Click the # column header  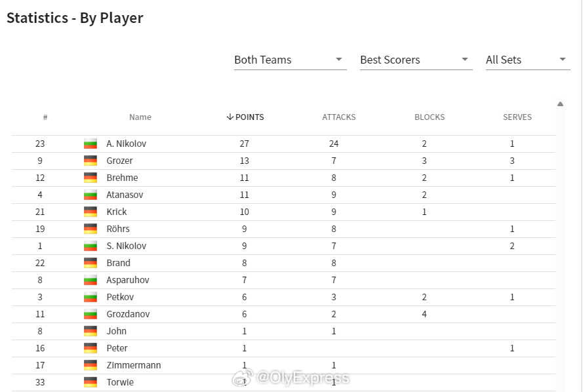click(45, 117)
